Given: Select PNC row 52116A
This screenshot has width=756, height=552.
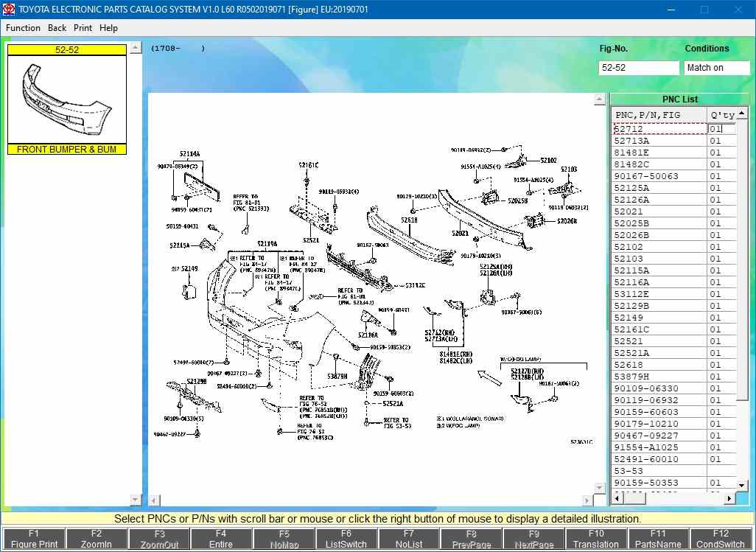Looking at the screenshot, I should click(674, 282).
